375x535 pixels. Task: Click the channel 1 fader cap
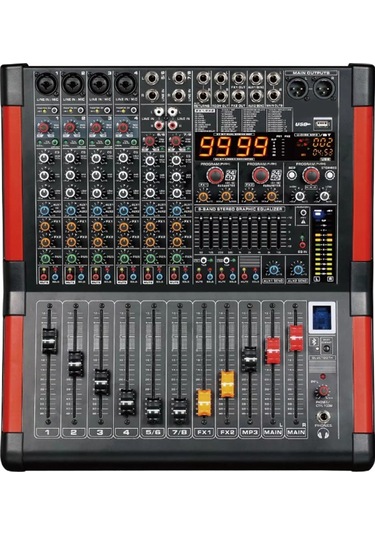(x=49, y=341)
